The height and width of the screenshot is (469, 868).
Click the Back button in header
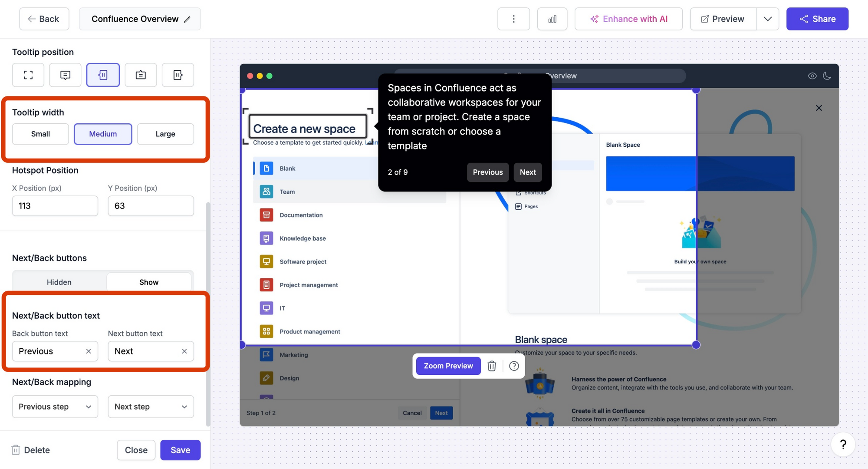44,19
